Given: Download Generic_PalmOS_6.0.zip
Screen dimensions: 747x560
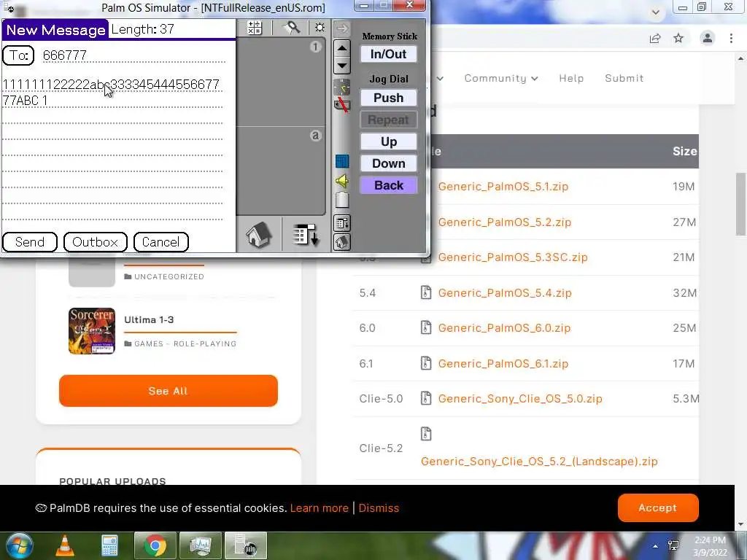Looking at the screenshot, I should coord(504,328).
